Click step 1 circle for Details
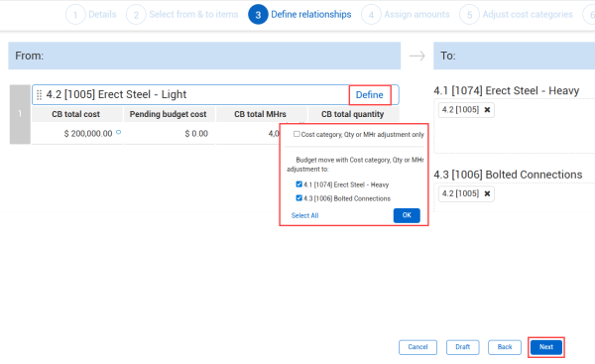This screenshot has height=364, width=595. (75, 15)
